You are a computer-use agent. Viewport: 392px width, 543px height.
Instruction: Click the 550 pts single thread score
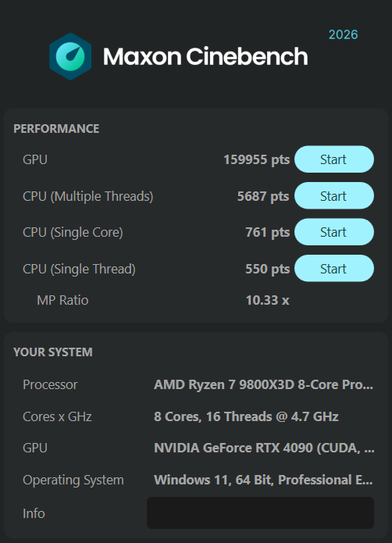point(267,269)
